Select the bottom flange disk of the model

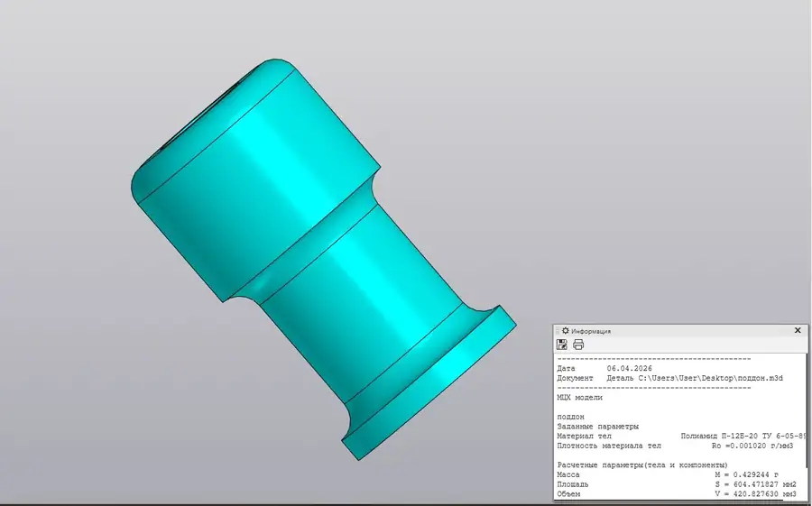click(429, 383)
